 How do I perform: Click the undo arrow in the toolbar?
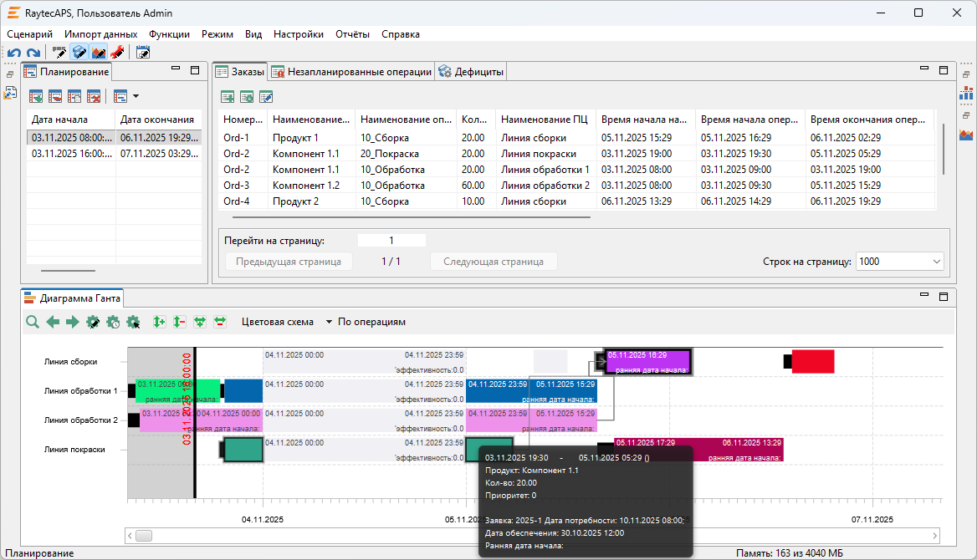point(14,53)
